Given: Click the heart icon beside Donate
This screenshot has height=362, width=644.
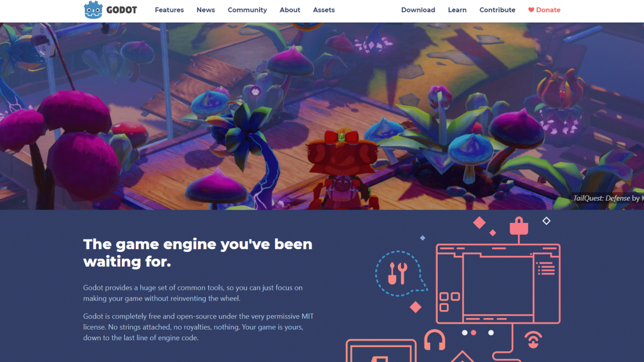Looking at the screenshot, I should pyautogui.click(x=531, y=10).
